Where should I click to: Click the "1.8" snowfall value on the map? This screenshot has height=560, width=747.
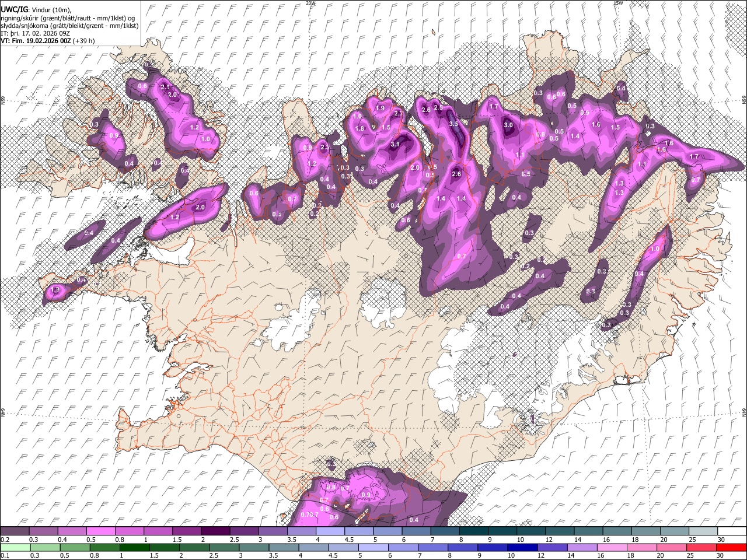tap(360, 128)
